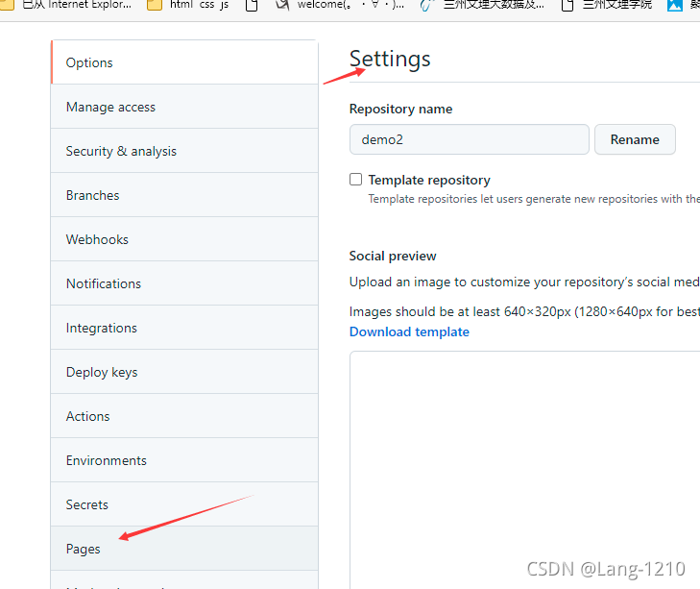Click the Social preview heading
The image size is (700, 589).
tap(393, 256)
